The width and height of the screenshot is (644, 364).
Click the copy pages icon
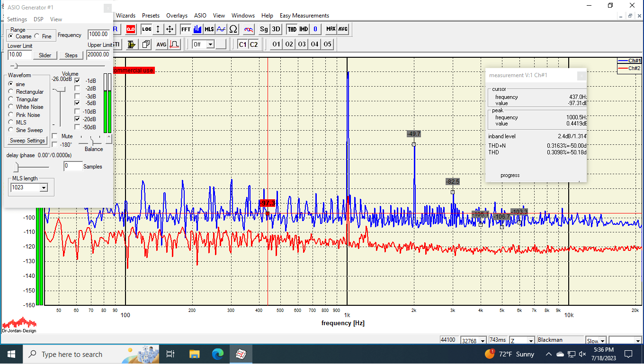pyautogui.click(x=146, y=44)
